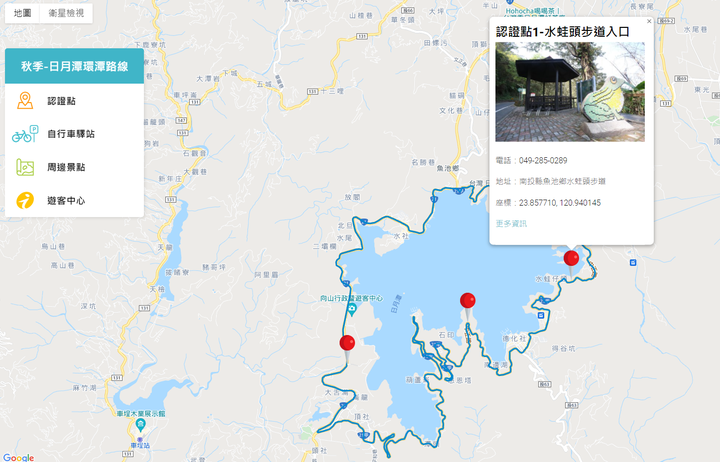The image size is (720, 462).
Task: Select the 認證點 legend item
Action: click(x=74, y=101)
